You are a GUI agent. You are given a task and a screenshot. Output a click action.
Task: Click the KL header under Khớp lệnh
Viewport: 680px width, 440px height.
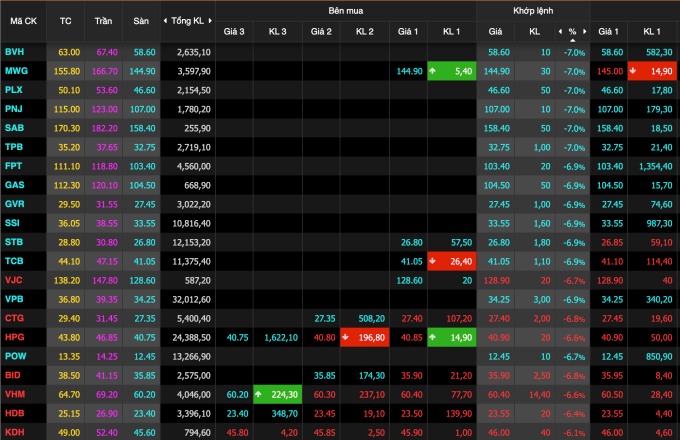click(x=534, y=31)
